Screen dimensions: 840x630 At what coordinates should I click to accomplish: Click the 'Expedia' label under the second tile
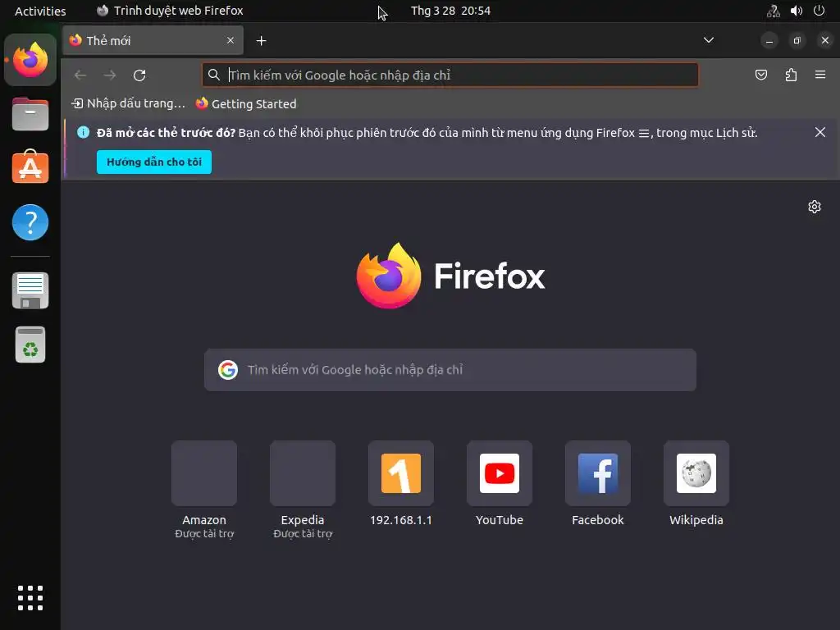(x=303, y=519)
